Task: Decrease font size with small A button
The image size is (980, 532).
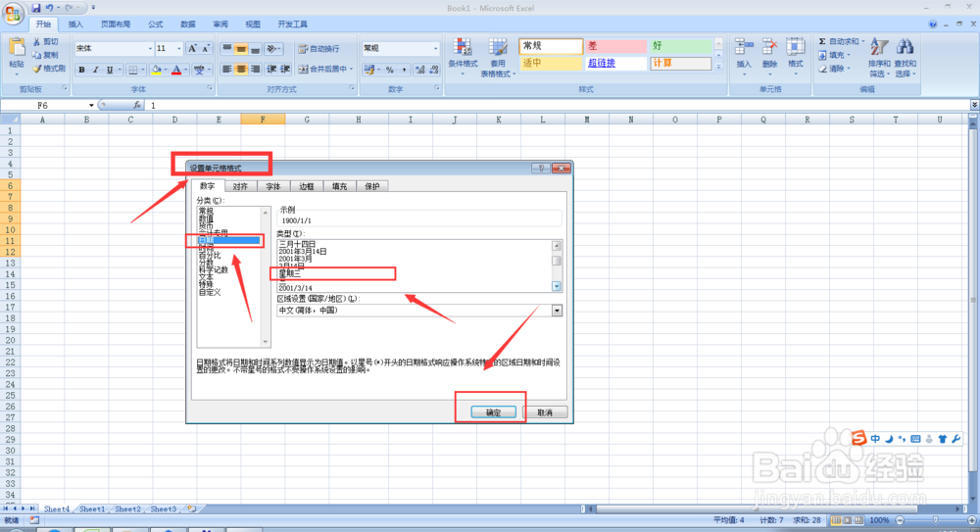Action: tap(206, 49)
